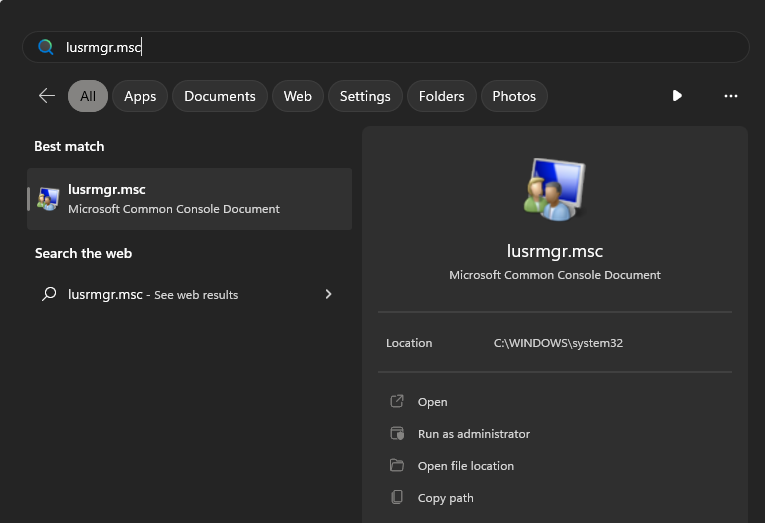
Task: Go back using the left arrow icon
Action: (x=47, y=96)
